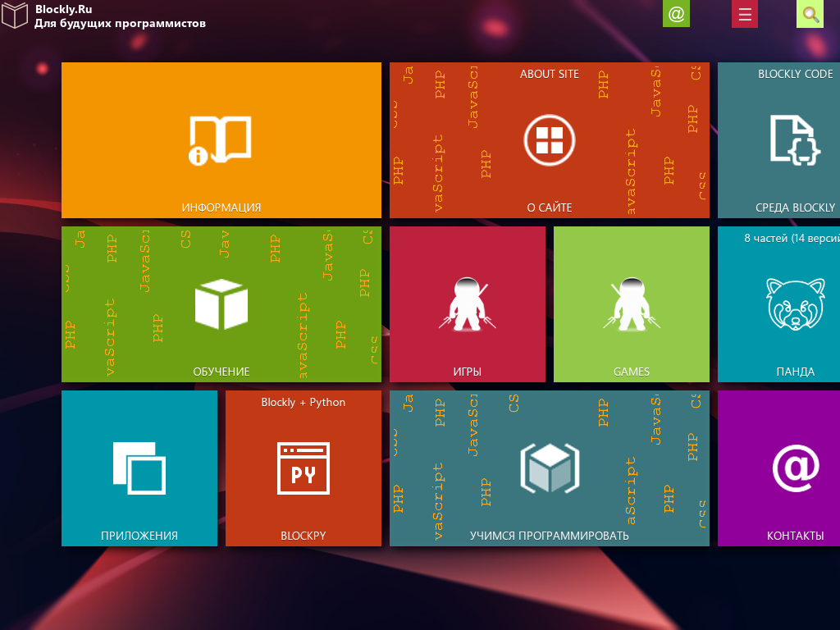This screenshot has height=630, width=840.
Task: Click the code document braces icon
Action: (x=795, y=140)
